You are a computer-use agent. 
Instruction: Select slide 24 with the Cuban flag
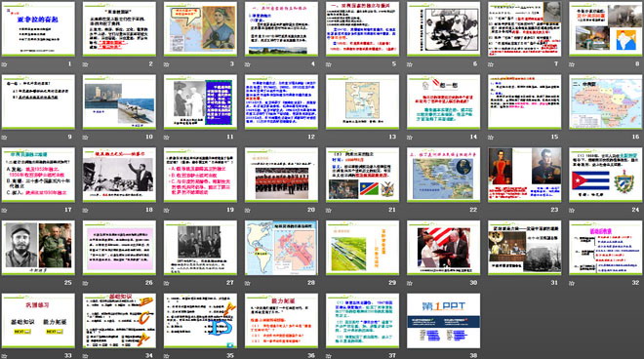pyautogui.click(x=606, y=175)
